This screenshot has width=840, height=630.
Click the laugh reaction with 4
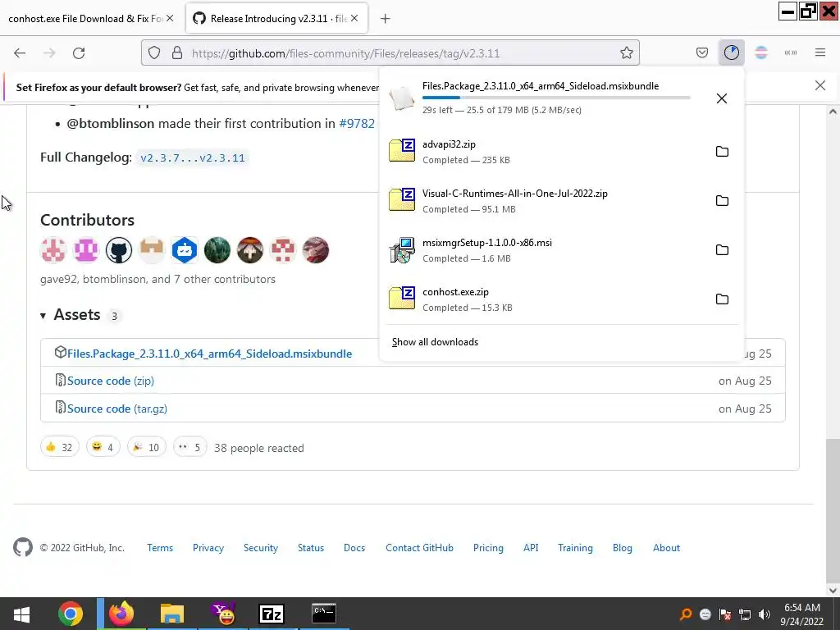(103, 447)
